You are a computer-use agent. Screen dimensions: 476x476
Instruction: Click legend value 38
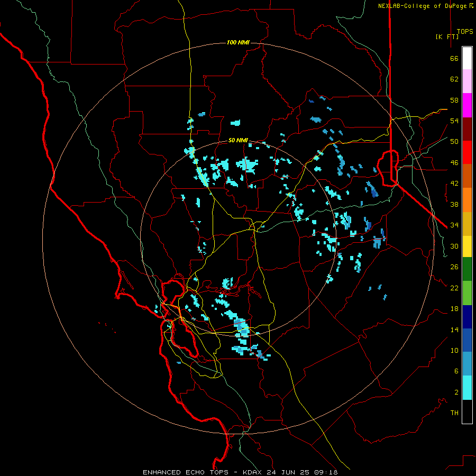tap(454, 204)
